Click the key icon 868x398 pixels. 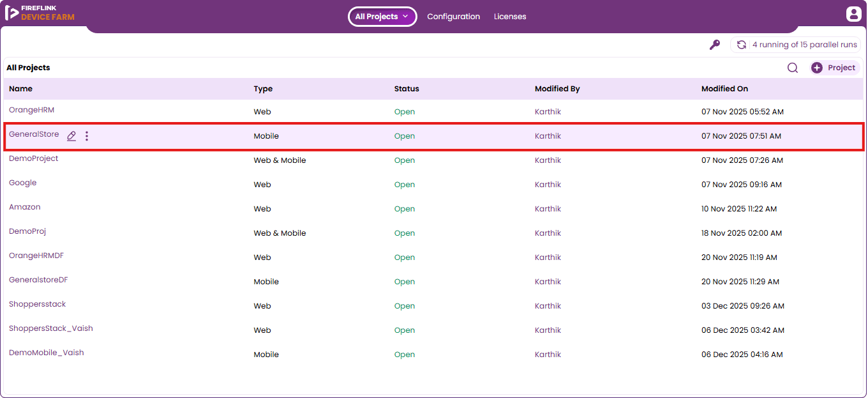coord(715,45)
